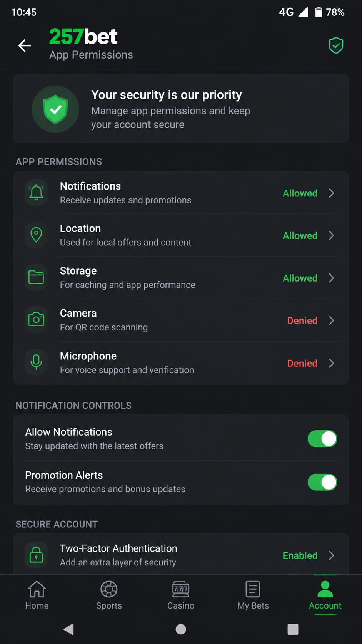Tap the Denied status for Microphone
The height and width of the screenshot is (644, 362).
[x=302, y=363]
